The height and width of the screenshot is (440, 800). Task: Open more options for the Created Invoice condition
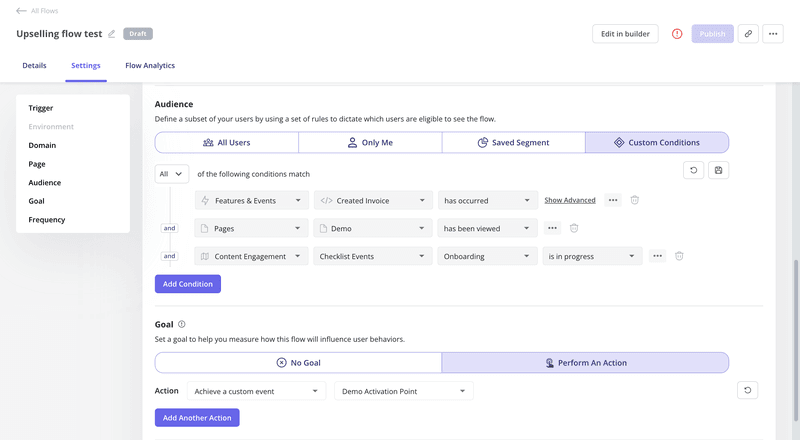tap(612, 200)
